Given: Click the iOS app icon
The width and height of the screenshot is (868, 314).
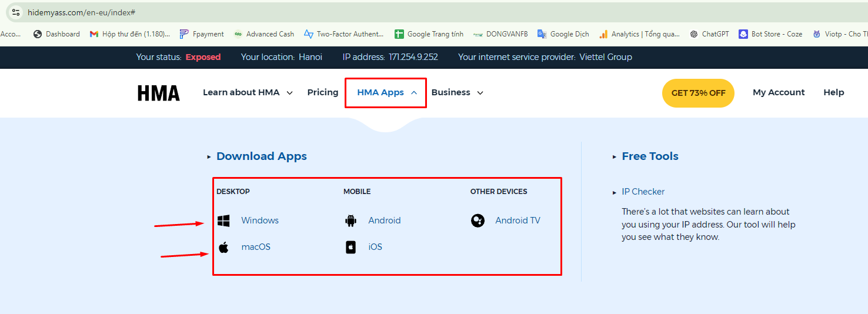Looking at the screenshot, I should pos(351,247).
